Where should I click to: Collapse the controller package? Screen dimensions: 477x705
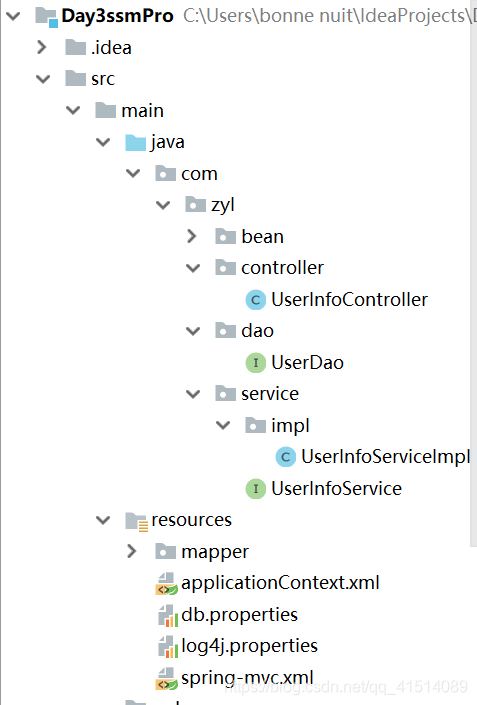pyautogui.click(x=193, y=268)
